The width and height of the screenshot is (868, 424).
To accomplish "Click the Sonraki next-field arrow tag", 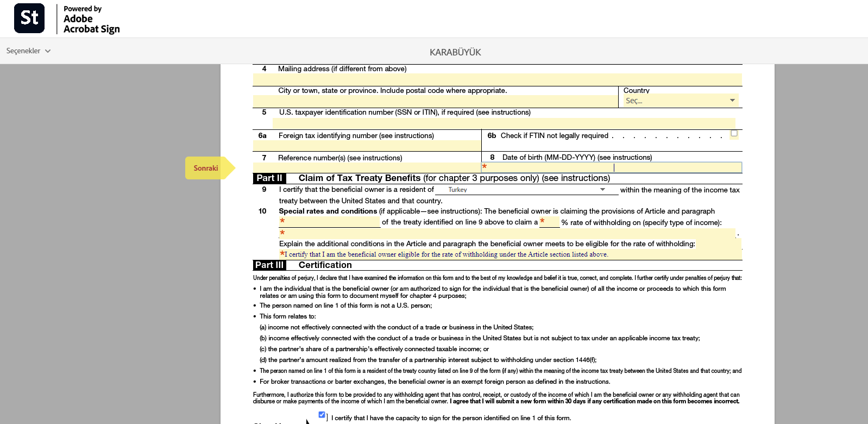I will (210, 168).
